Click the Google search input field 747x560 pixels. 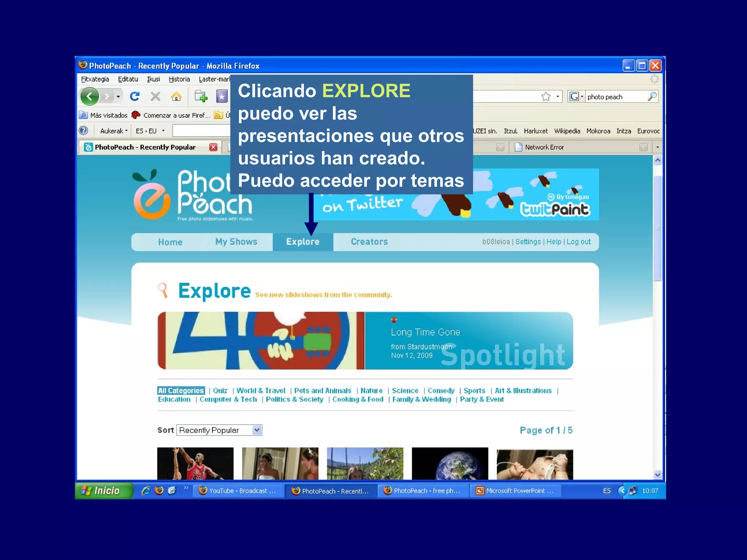pyautogui.click(x=616, y=97)
